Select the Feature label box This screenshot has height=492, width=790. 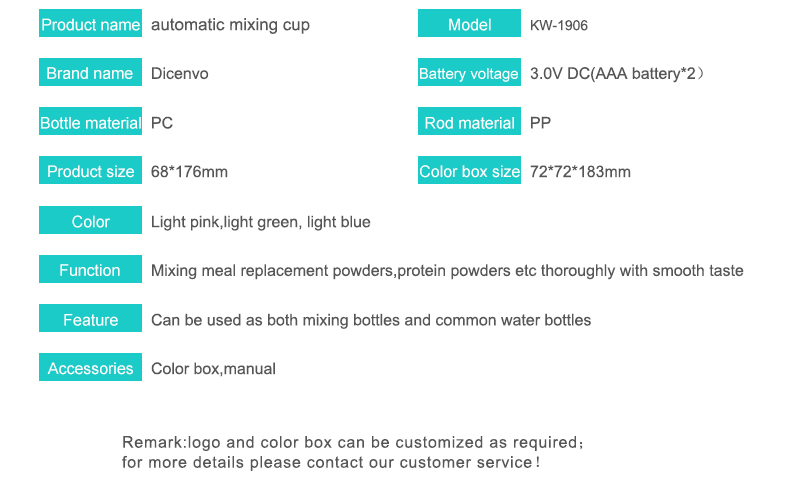[x=90, y=318]
